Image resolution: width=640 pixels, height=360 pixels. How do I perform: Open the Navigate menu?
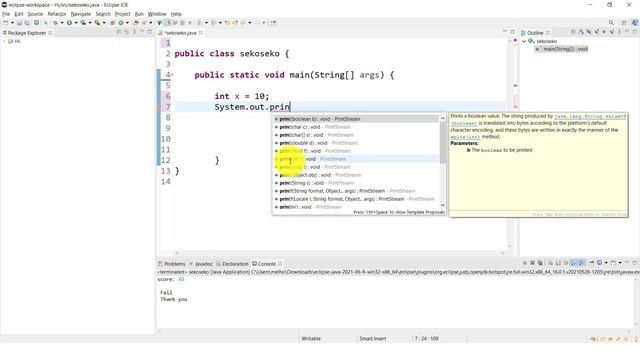click(80, 14)
